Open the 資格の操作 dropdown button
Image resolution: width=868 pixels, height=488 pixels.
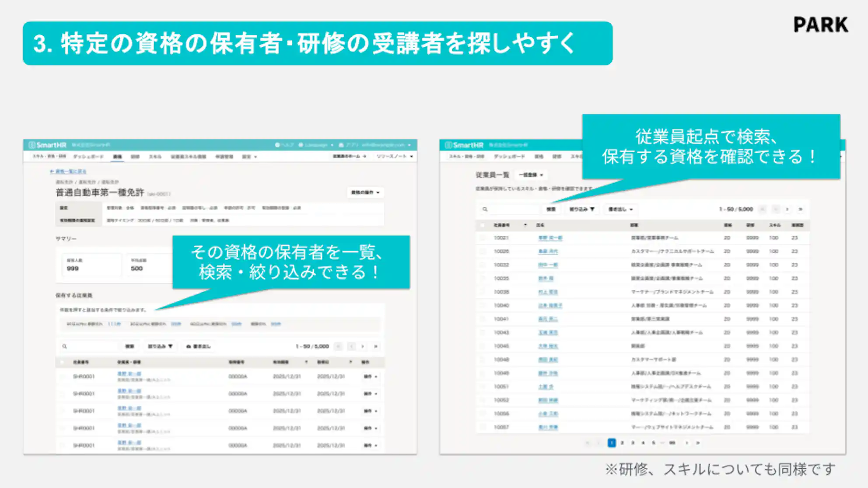365,192
